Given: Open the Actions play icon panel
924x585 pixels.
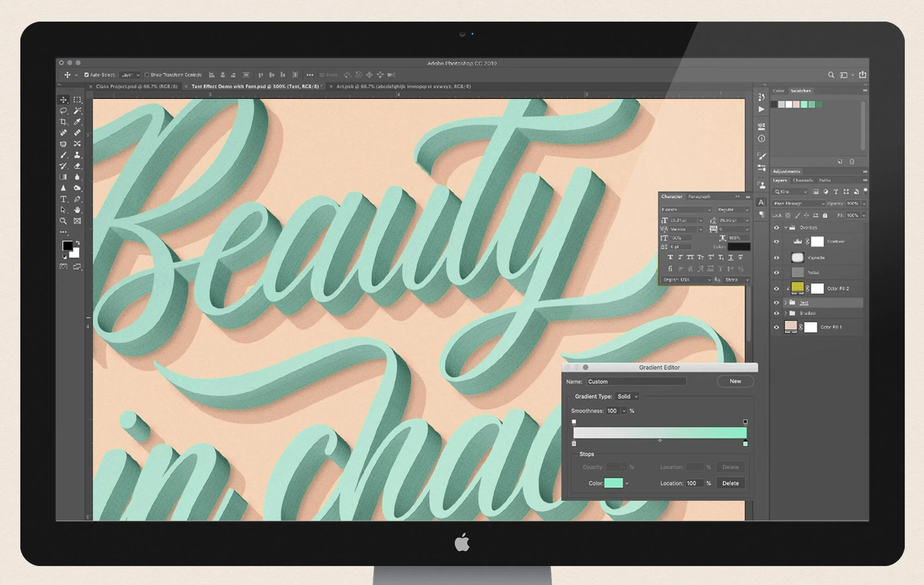Looking at the screenshot, I should 761,109.
